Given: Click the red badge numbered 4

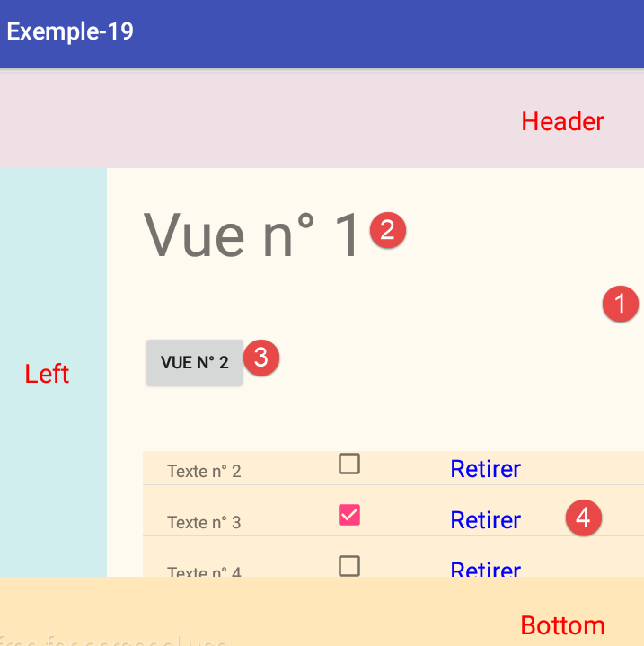Looking at the screenshot, I should tap(583, 518).
